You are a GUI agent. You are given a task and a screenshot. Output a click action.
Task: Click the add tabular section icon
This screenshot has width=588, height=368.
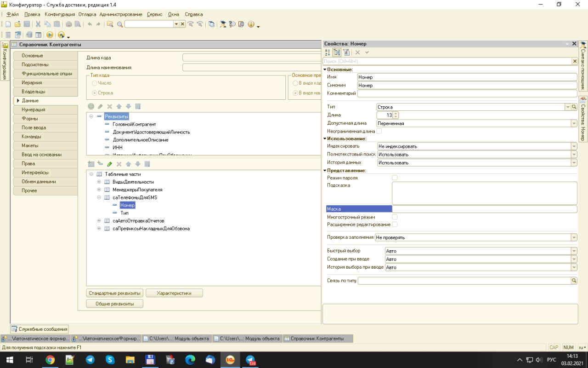[x=91, y=164]
